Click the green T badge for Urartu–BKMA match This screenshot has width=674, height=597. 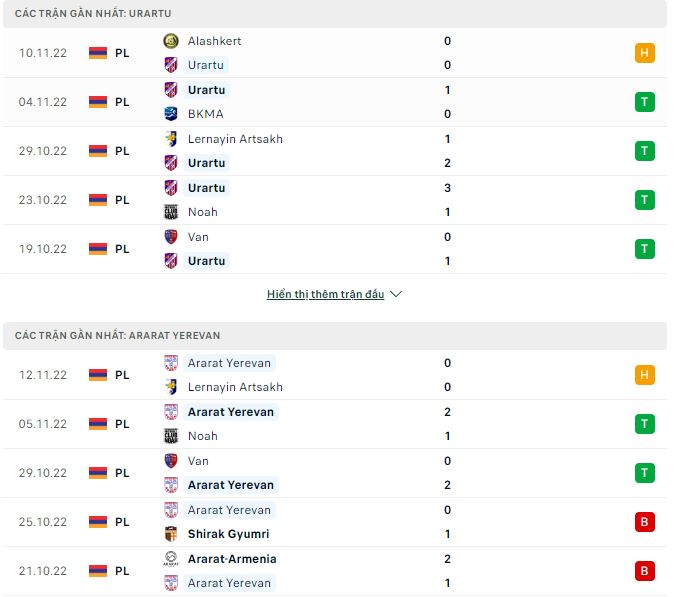pyautogui.click(x=645, y=102)
